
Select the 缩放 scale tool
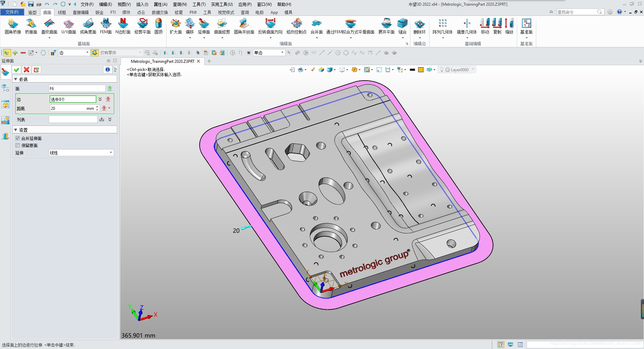509,26
